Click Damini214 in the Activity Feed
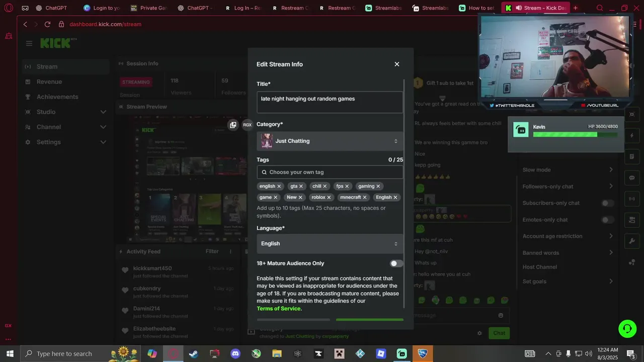644x362 pixels. pos(146,309)
